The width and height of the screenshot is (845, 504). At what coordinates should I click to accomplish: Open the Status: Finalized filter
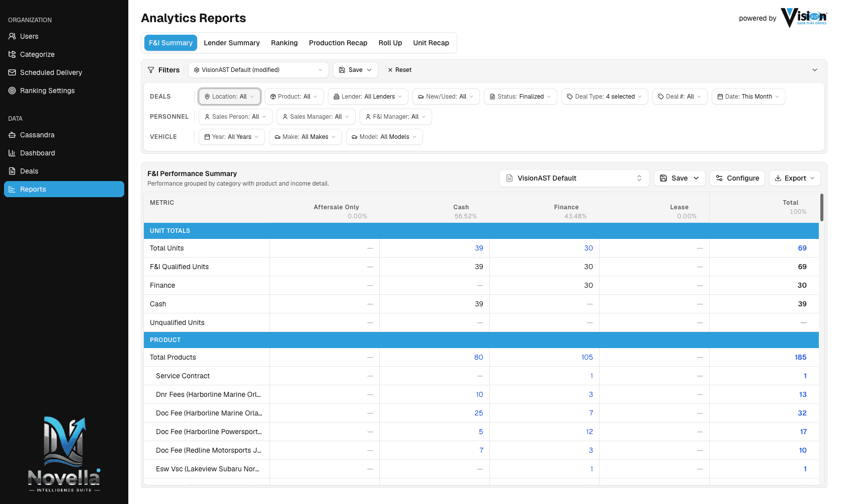click(x=521, y=97)
